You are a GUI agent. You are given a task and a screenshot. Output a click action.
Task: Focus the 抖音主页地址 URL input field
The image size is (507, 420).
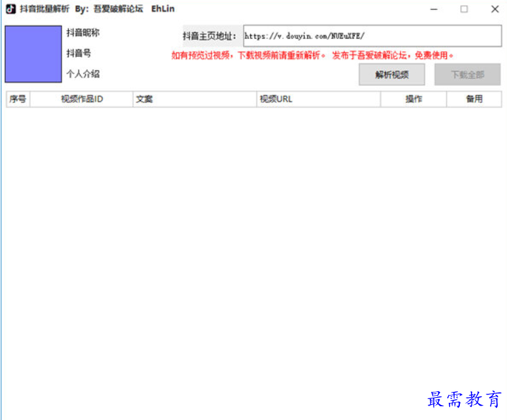(x=372, y=36)
